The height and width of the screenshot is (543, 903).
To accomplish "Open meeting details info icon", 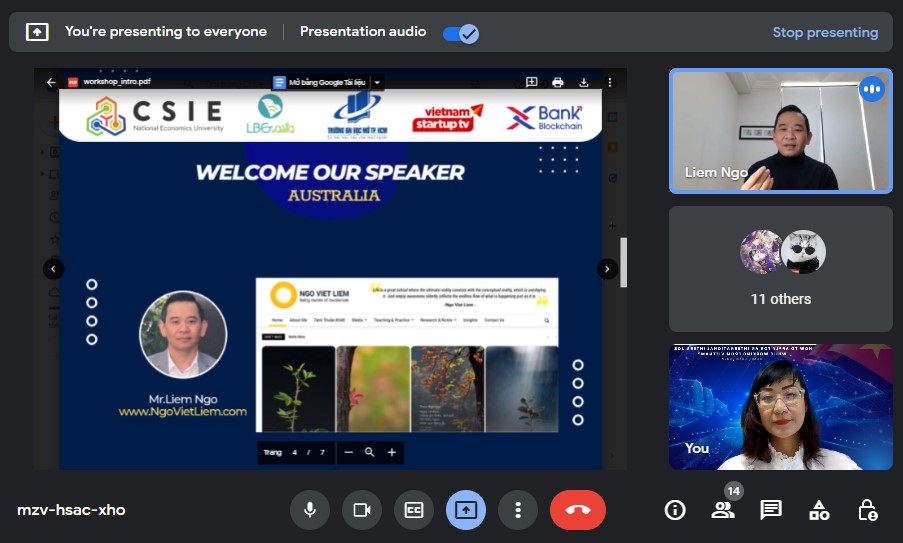I will pos(674,510).
